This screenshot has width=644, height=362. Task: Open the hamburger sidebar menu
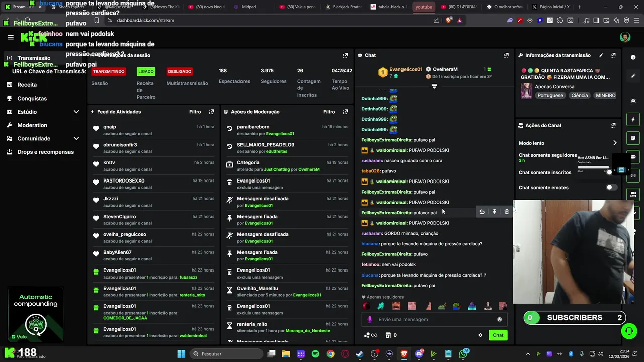tap(11, 37)
